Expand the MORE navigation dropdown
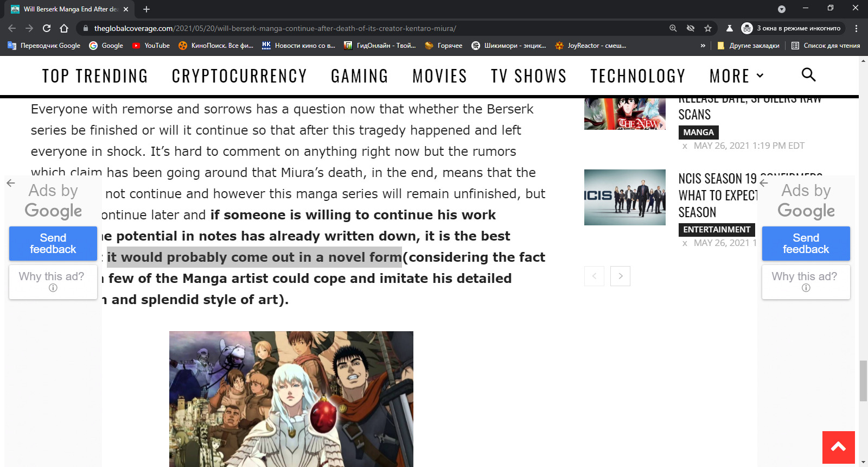 coord(736,76)
